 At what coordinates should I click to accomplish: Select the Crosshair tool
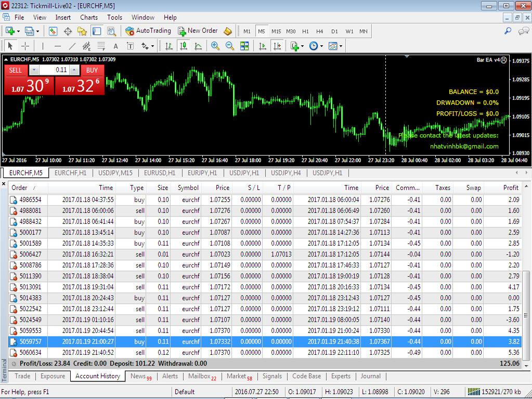pos(25,46)
